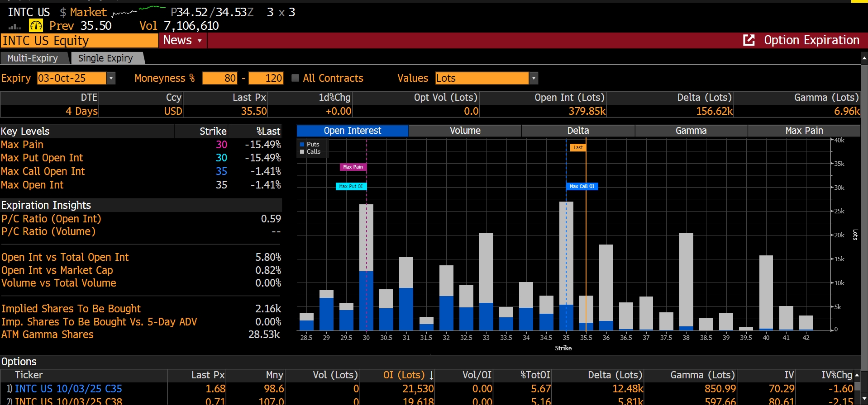Click the Max Pain marker label in chart
The height and width of the screenshot is (405, 868).
coord(353,167)
